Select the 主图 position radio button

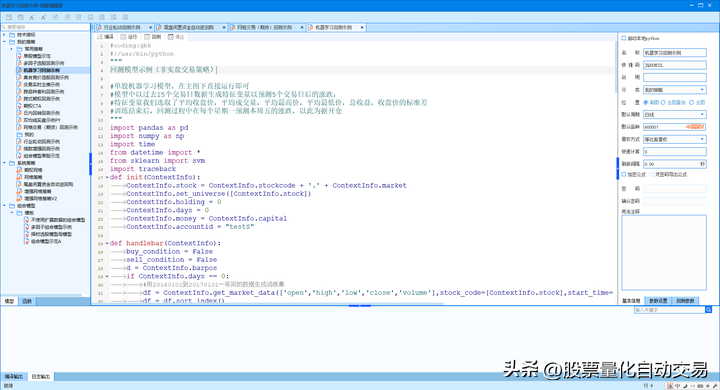pos(692,102)
